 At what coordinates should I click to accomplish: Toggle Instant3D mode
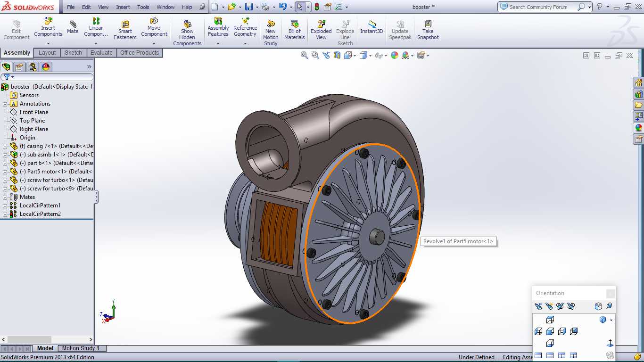pos(372,27)
